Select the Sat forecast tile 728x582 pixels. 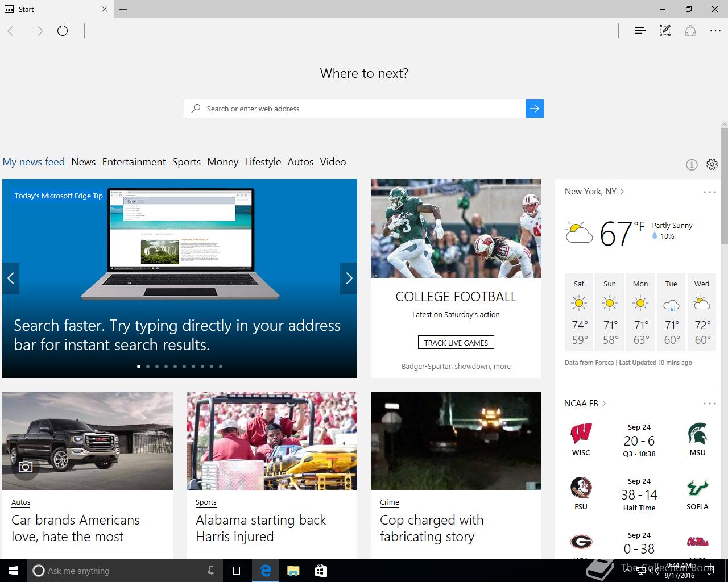[579, 311]
